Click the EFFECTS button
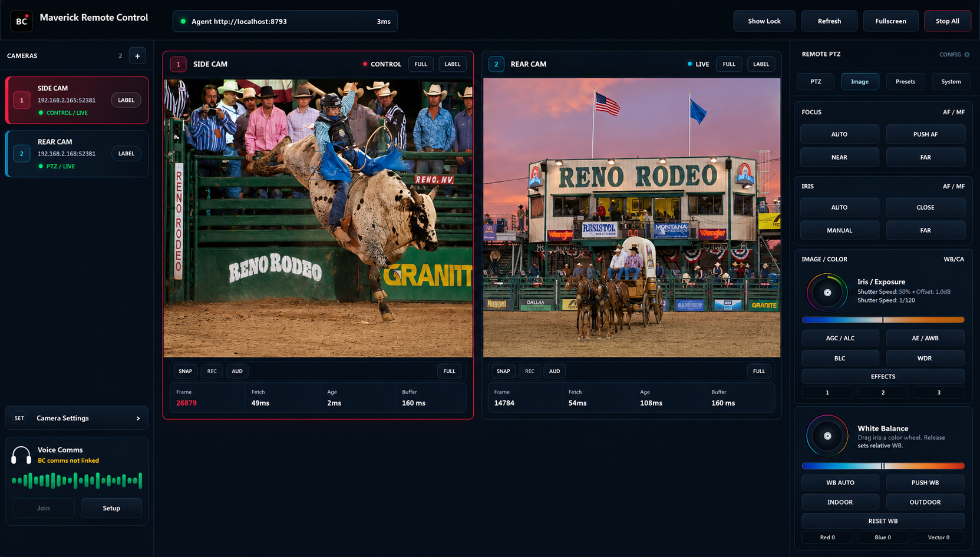The image size is (980, 557). tap(883, 376)
